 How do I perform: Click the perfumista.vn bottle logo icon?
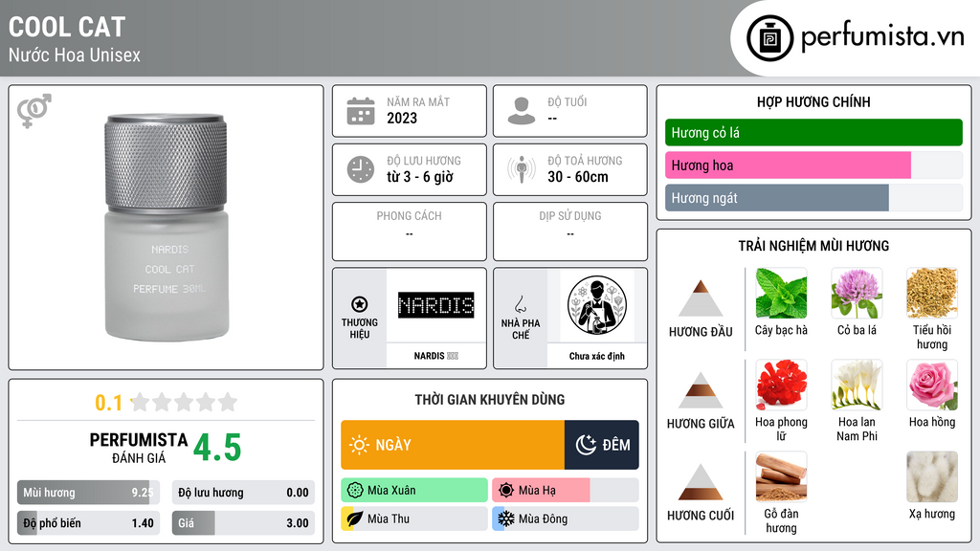(x=770, y=38)
